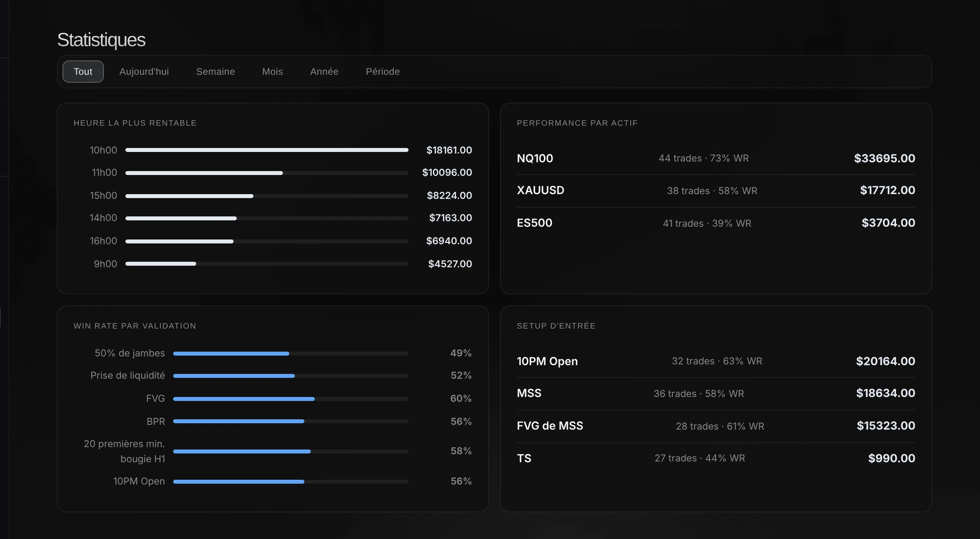Select the MSS setup name
This screenshot has height=539, width=980.
(x=529, y=393)
